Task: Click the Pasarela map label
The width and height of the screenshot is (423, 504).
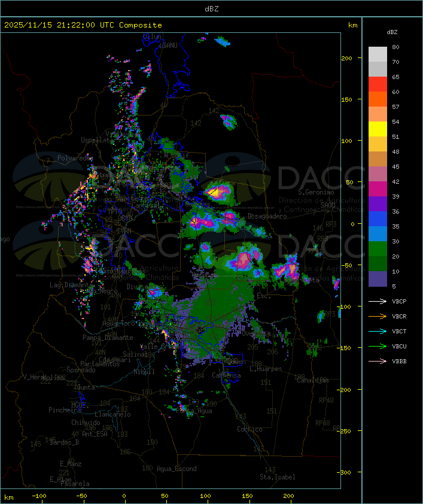Action: 75,484
